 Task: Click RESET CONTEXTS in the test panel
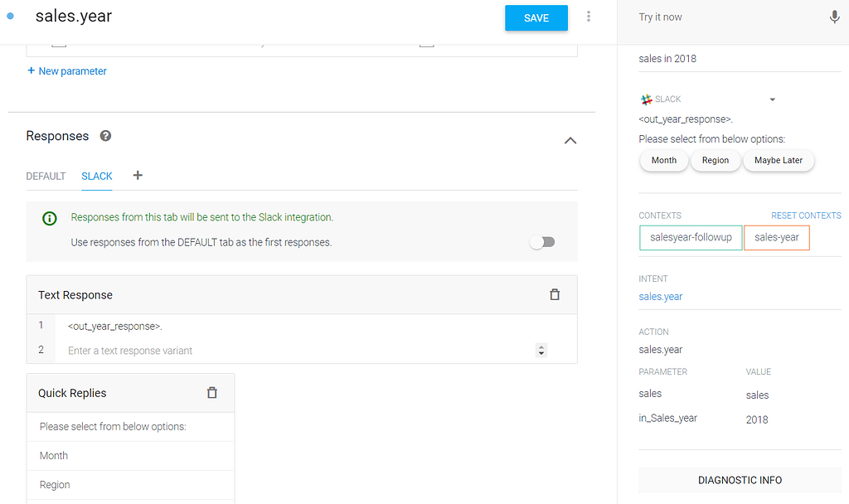point(805,215)
